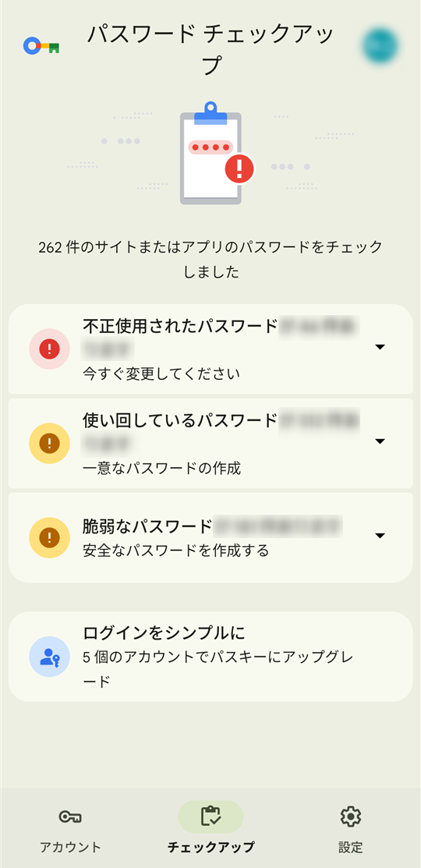
Task: Click the red alert icon for compromised passwords
Action: tap(49, 349)
